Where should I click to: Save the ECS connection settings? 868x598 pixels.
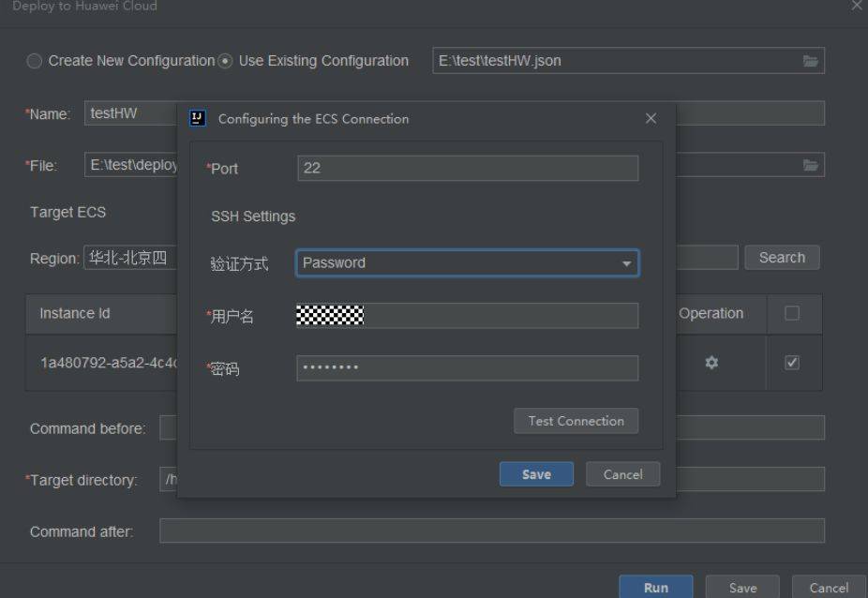(536, 474)
